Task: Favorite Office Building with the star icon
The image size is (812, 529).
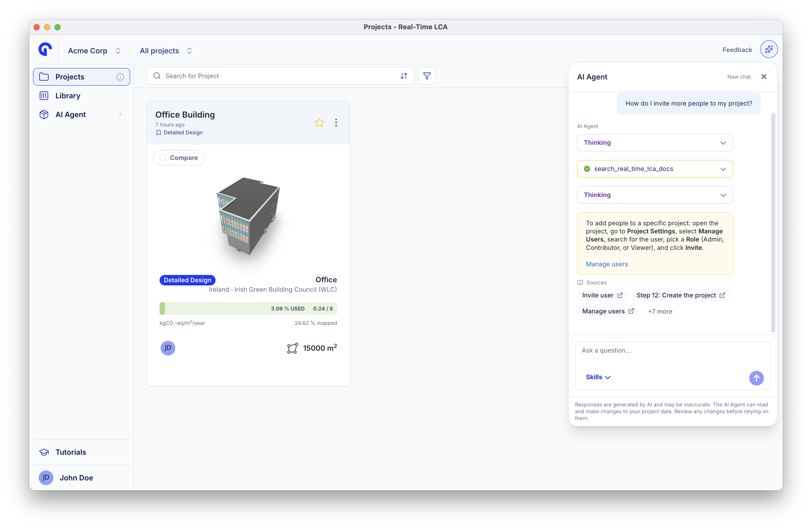Action: click(x=319, y=122)
